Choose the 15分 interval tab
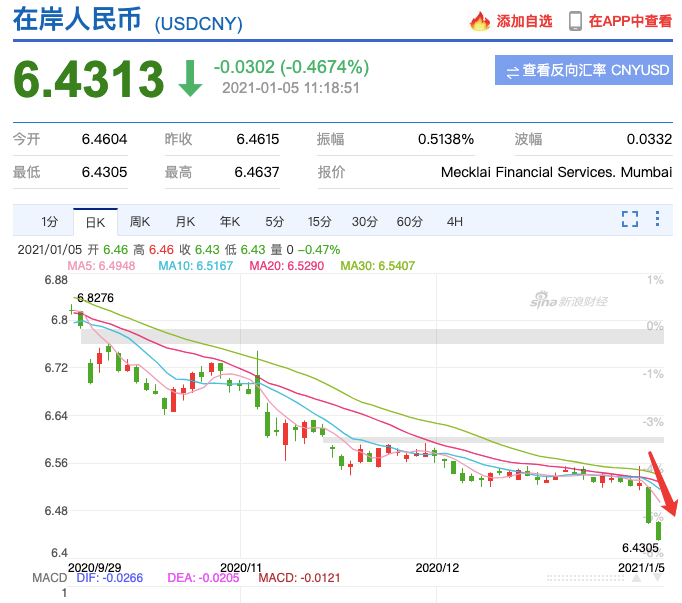This screenshot has height=603, width=682. pos(319,222)
